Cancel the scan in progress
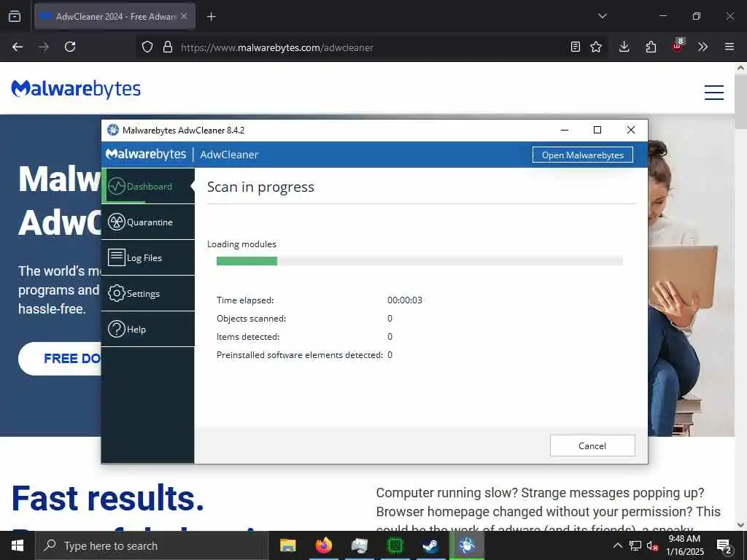Image resolution: width=747 pixels, height=560 pixels. (592, 446)
